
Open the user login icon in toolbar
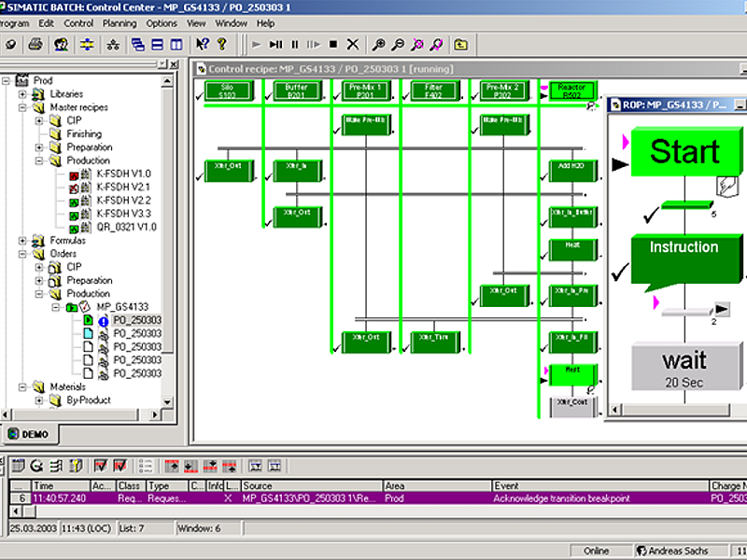pos(61,45)
